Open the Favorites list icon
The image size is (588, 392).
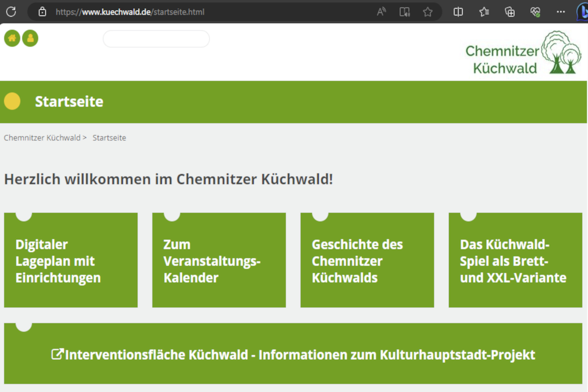point(484,12)
